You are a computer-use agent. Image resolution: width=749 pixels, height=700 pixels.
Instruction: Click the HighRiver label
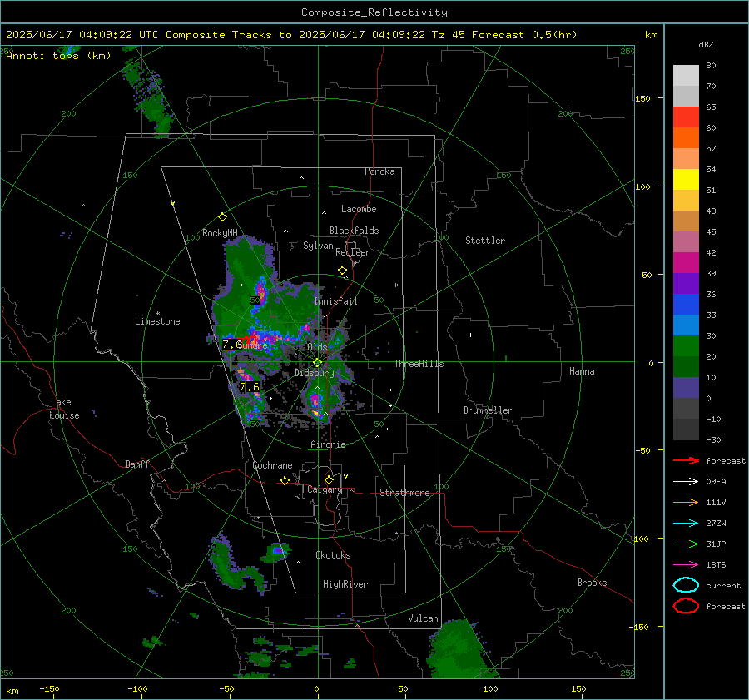pyautogui.click(x=345, y=584)
